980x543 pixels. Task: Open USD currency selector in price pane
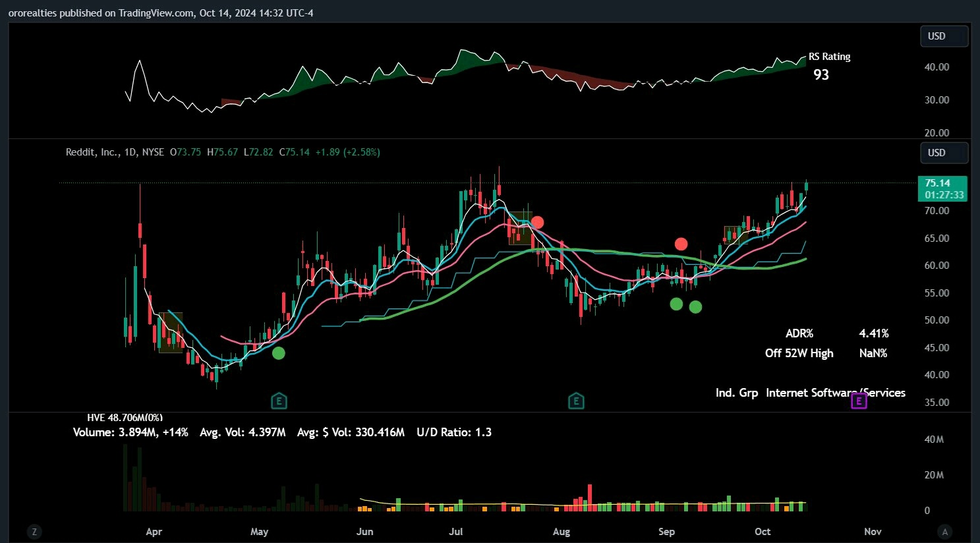[944, 153]
